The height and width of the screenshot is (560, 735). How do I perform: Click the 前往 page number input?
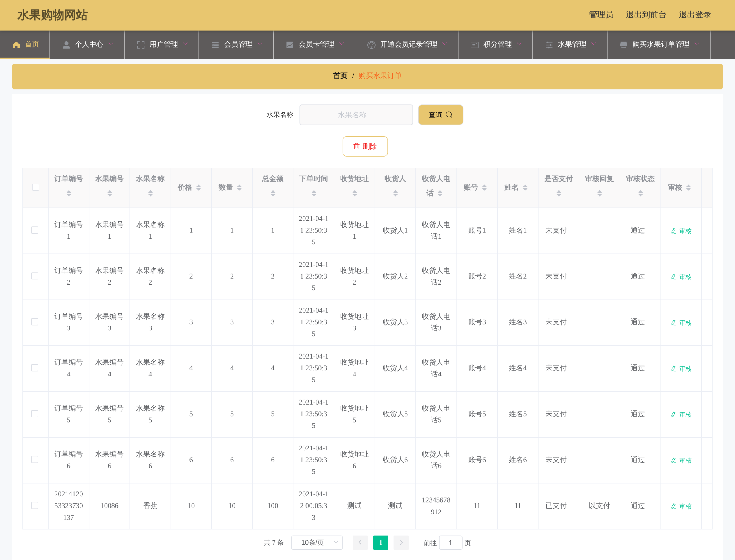tap(450, 543)
